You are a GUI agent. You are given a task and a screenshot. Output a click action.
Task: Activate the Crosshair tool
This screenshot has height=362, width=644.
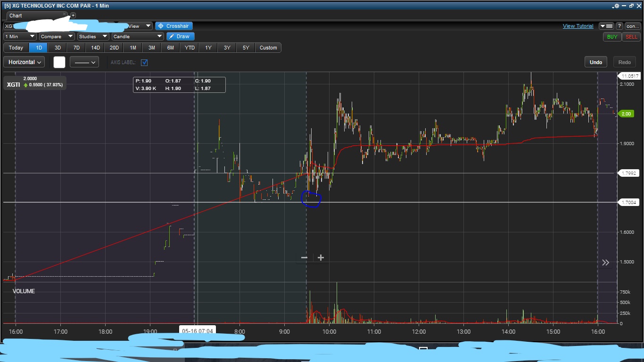tap(174, 26)
